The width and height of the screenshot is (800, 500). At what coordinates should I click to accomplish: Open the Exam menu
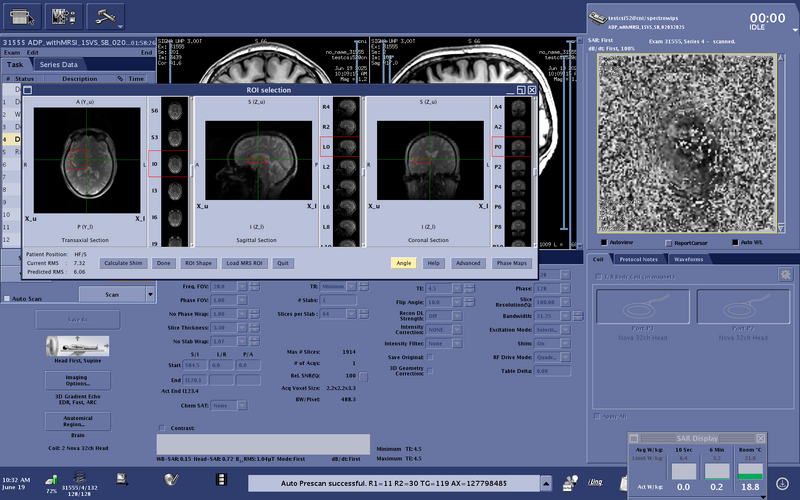[12, 53]
